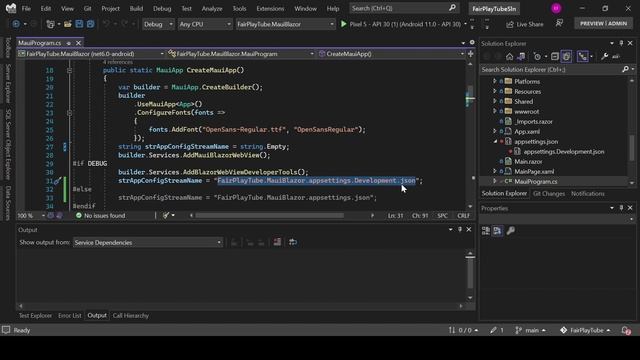Click the 0 / 0 unpushed commits indicator

pos(463,330)
